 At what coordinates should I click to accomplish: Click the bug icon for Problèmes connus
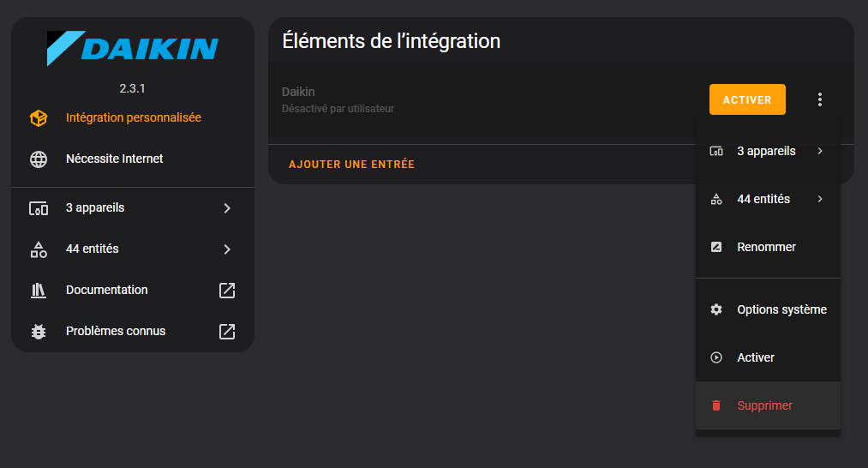39,331
